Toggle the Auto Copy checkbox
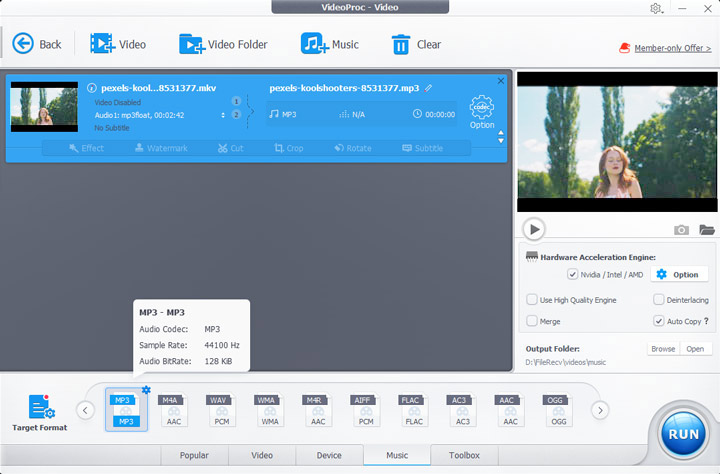Viewport: 720px width, 474px height. 658,321
